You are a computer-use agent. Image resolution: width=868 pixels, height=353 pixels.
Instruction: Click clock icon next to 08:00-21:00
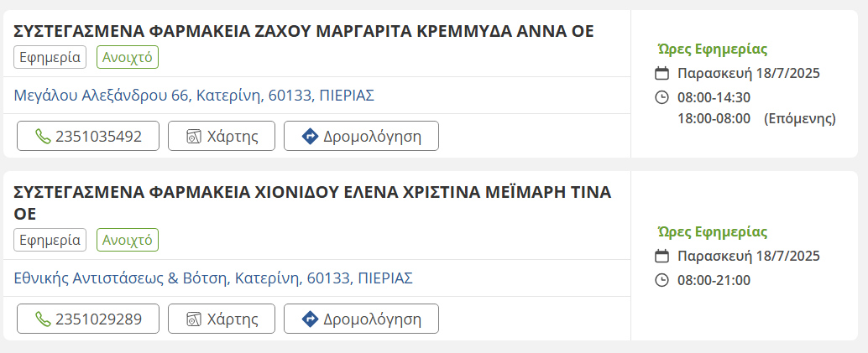tap(661, 280)
